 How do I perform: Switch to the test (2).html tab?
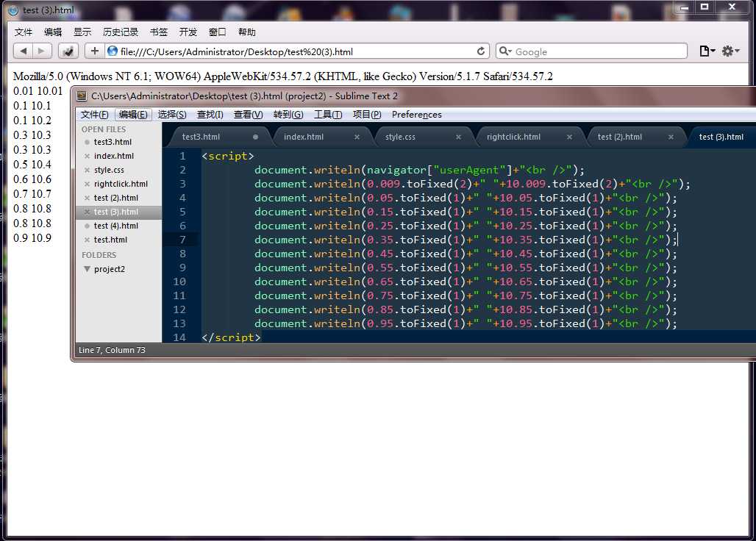pos(619,137)
